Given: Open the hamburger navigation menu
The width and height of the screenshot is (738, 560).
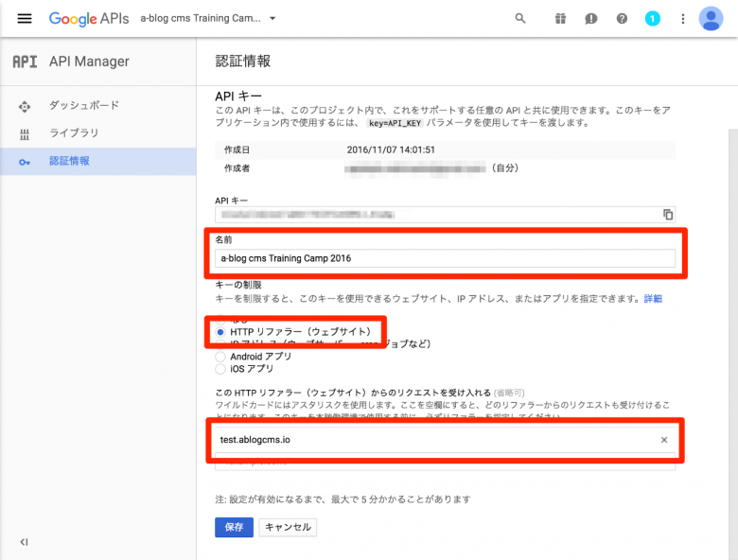Looking at the screenshot, I should (25, 18).
